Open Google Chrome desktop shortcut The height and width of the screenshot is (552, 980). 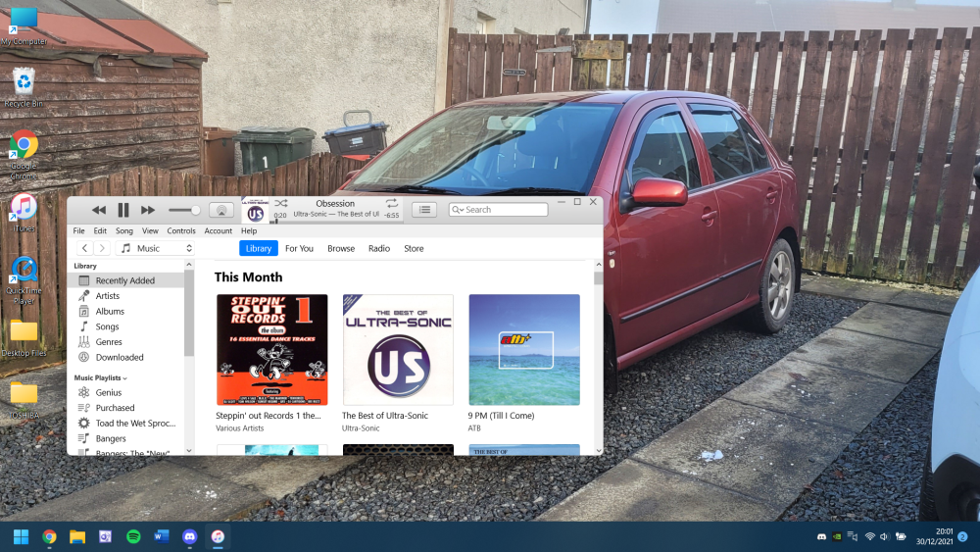tap(24, 155)
